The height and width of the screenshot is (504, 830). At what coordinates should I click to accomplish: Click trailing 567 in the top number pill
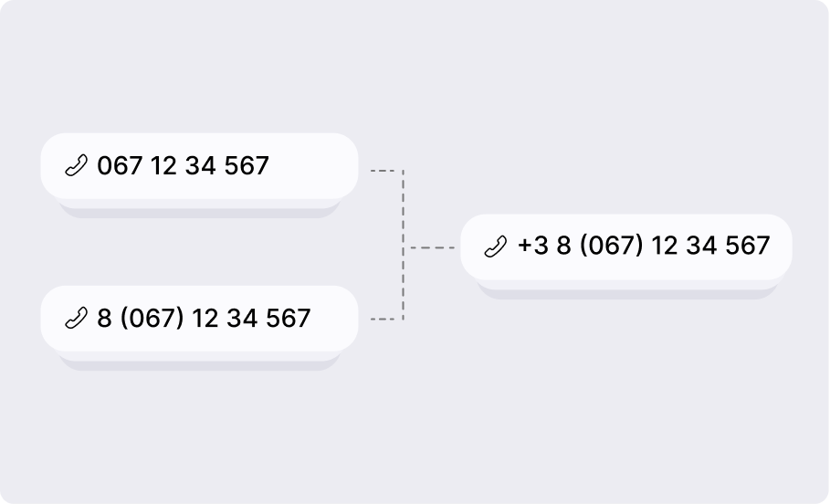point(247,165)
